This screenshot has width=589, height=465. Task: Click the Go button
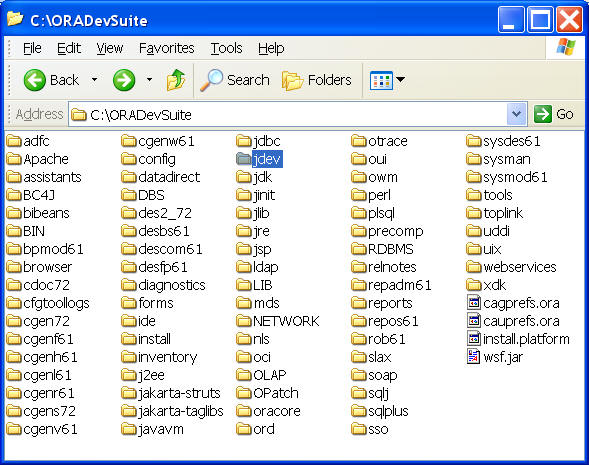[554, 114]
